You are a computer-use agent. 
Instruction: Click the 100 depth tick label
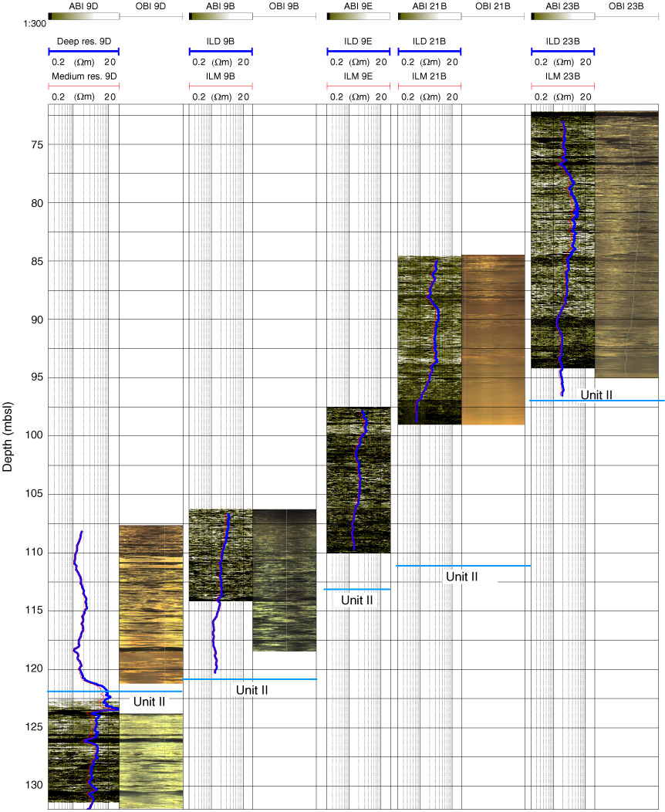coord(32,436)
